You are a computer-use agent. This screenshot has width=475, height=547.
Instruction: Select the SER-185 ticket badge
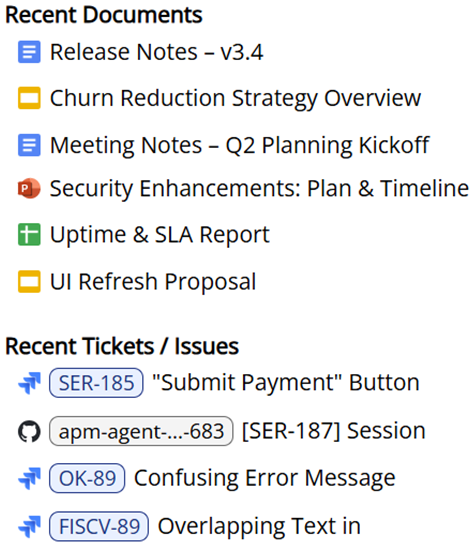click(96, 383)
